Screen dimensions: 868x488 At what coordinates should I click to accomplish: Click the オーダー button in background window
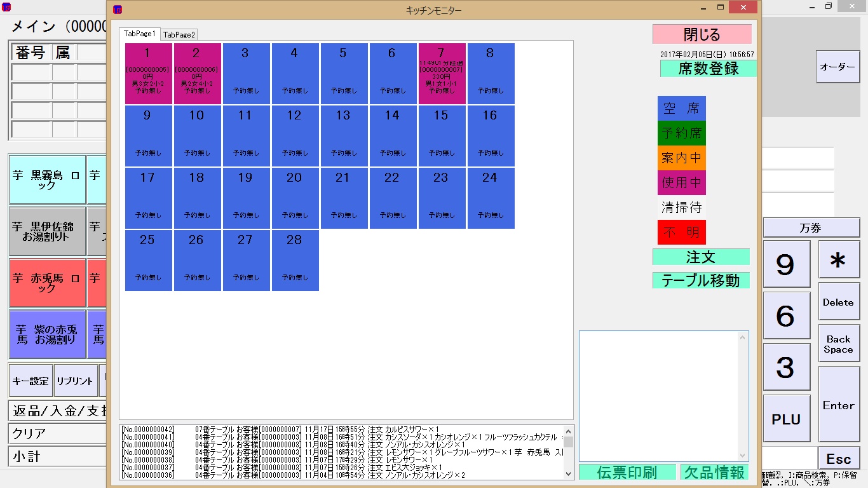(837, 67)
